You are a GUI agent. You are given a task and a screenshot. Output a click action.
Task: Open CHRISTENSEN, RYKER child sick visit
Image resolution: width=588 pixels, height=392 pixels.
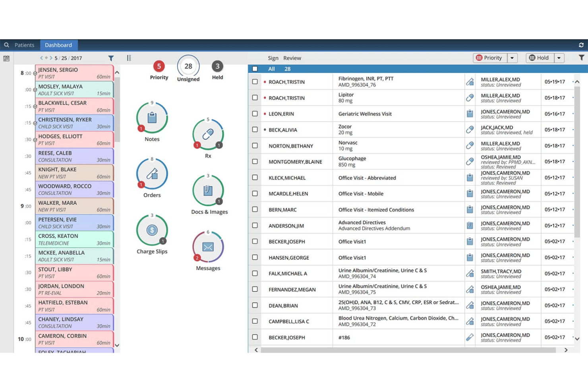74,123
